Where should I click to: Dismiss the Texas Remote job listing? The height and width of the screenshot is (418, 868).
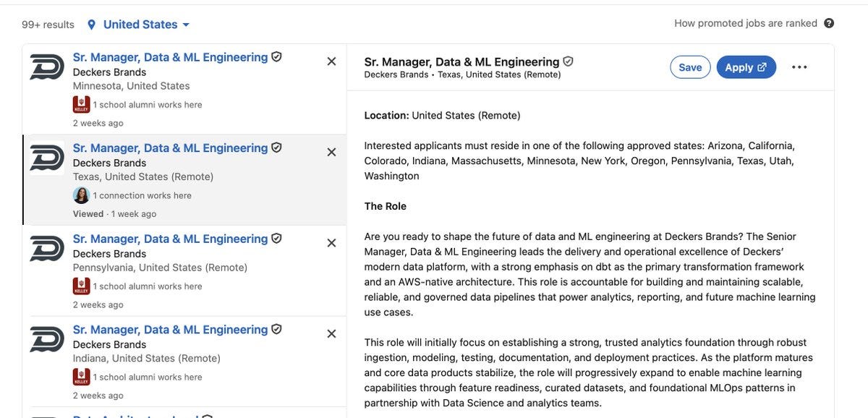pos(331,152)
